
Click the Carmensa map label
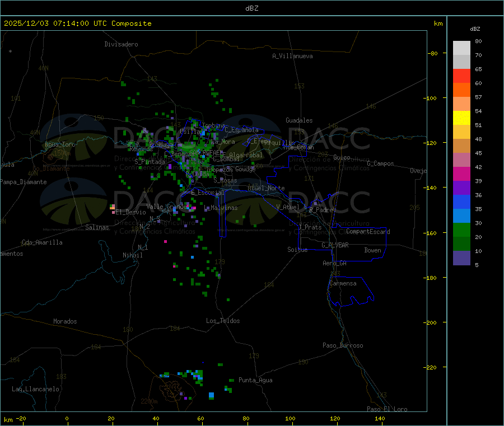343,283
